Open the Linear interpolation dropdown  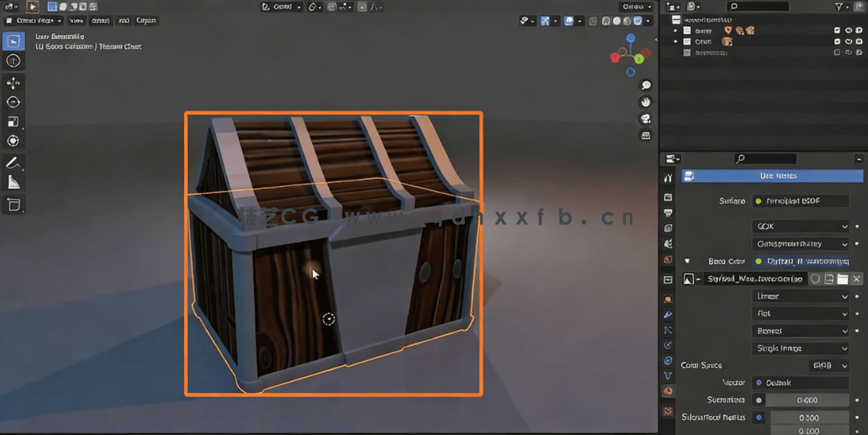(x=801, y=297)
